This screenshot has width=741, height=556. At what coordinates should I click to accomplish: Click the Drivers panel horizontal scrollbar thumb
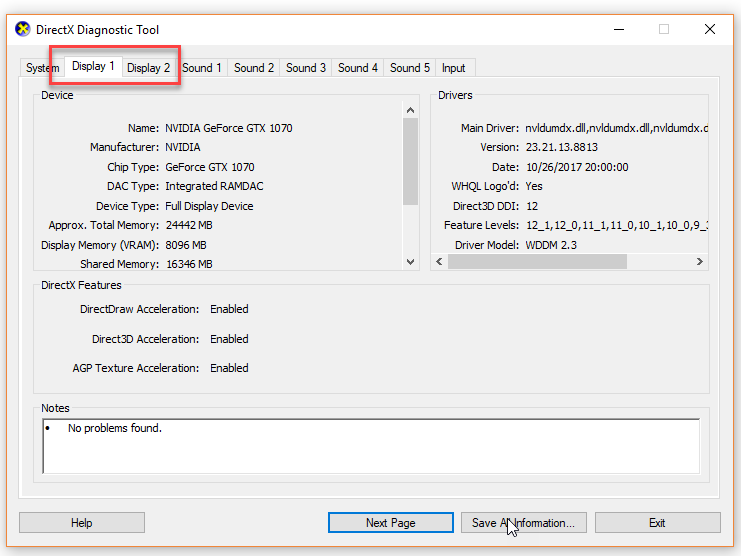coord(537,262)
